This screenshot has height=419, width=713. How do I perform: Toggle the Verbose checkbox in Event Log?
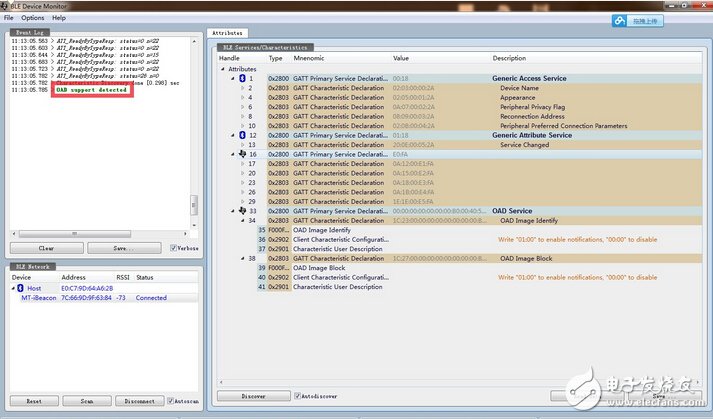pyautogui.click(x=174, y=248)
